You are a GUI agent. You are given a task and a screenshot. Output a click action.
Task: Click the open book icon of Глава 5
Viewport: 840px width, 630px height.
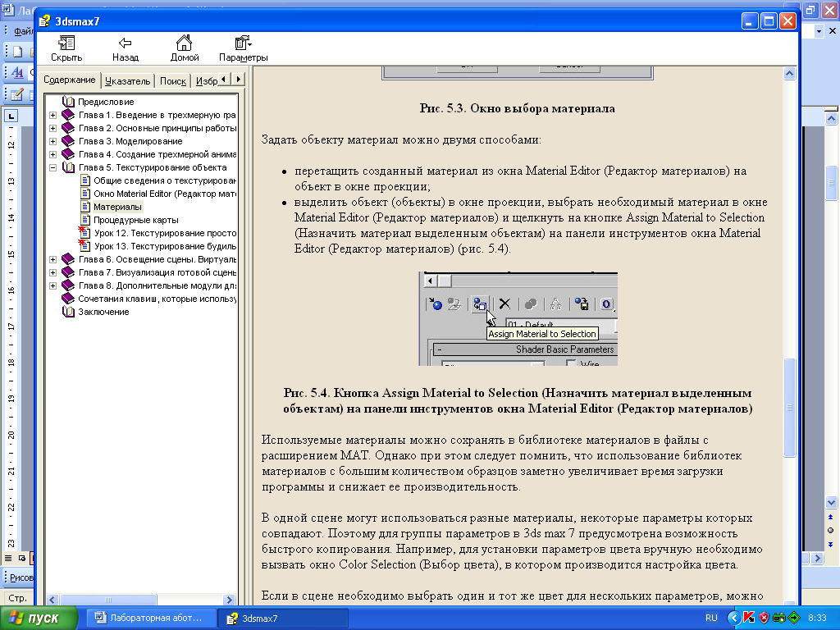[x=68, y=167]
